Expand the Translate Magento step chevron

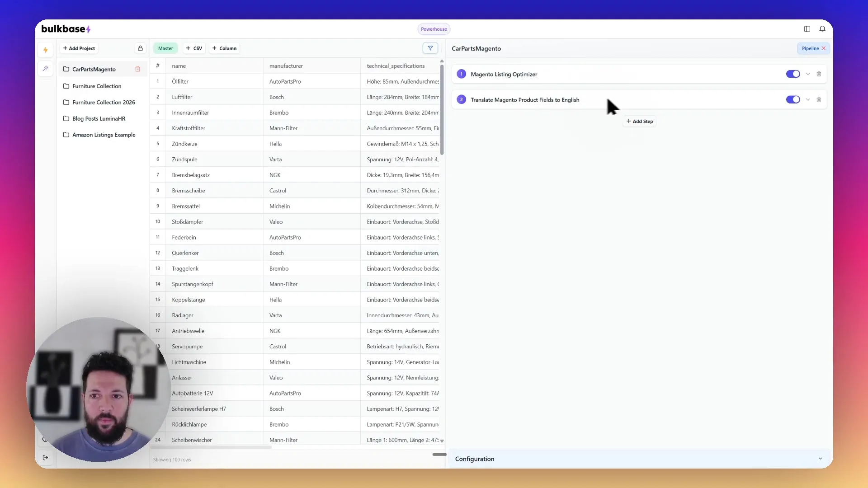(x=808, y=99)
